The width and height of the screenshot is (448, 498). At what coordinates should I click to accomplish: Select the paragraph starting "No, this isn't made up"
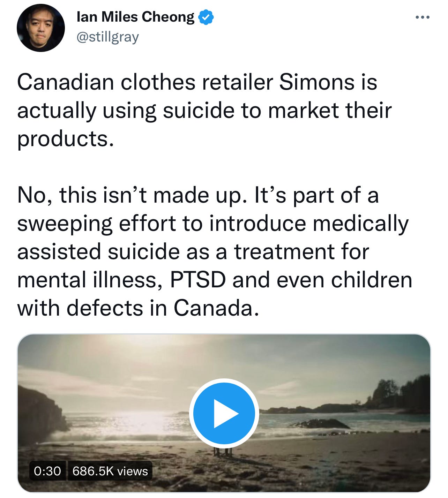pyautogui.click(x=215, y=251)
